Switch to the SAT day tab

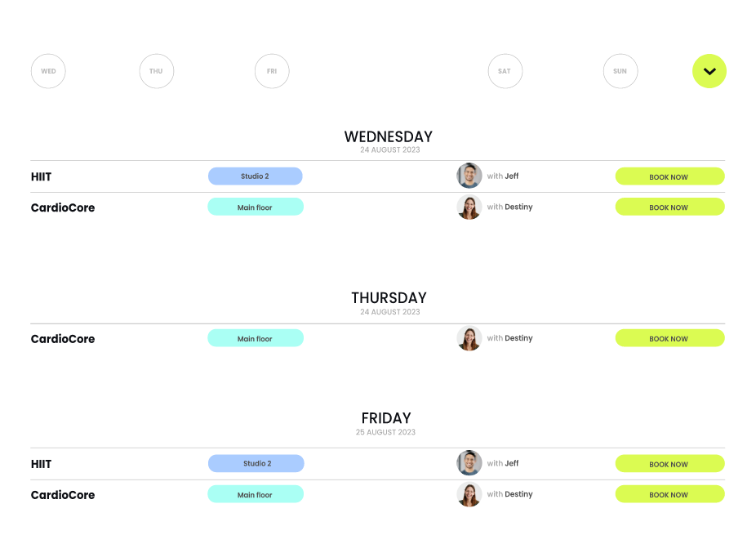click(505, 71)
